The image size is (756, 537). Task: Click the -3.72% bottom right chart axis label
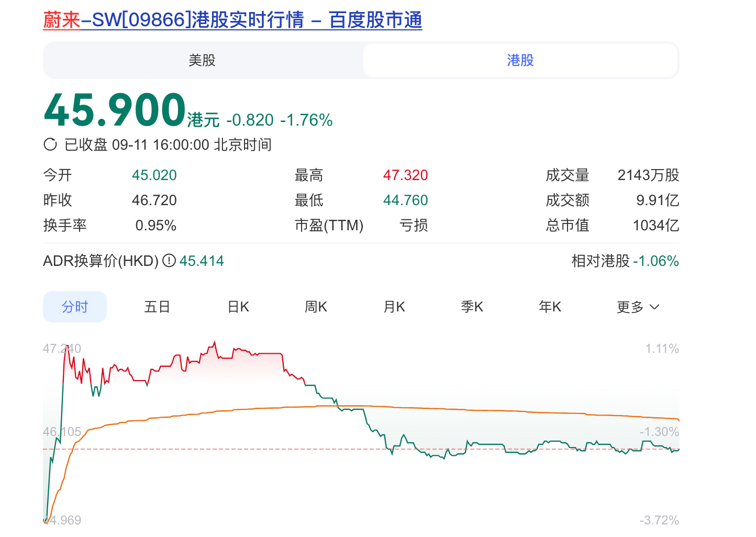tap(659, 520)
